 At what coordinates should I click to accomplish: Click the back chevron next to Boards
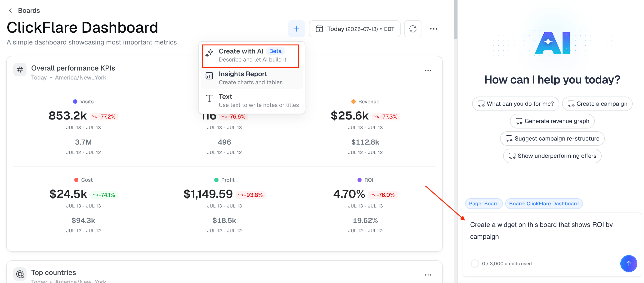point(10,10)
